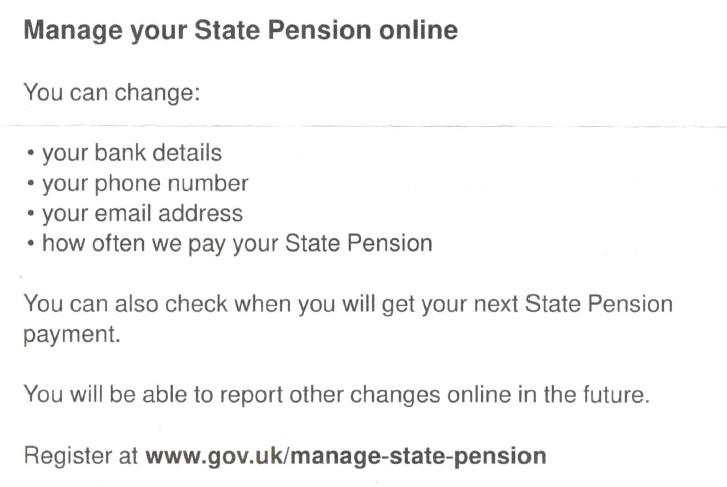This screenshot has height=487, width=727.
Task: Click the www.gov.uk/manage-state-pension link
Action: (346, 456)
